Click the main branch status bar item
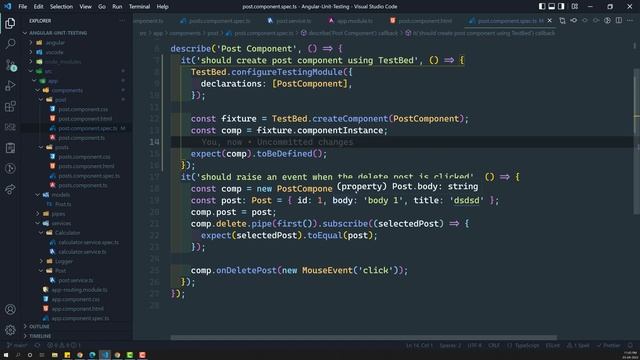Image resolution: width=640 pixels, height=360 pixels. point(17,345)
